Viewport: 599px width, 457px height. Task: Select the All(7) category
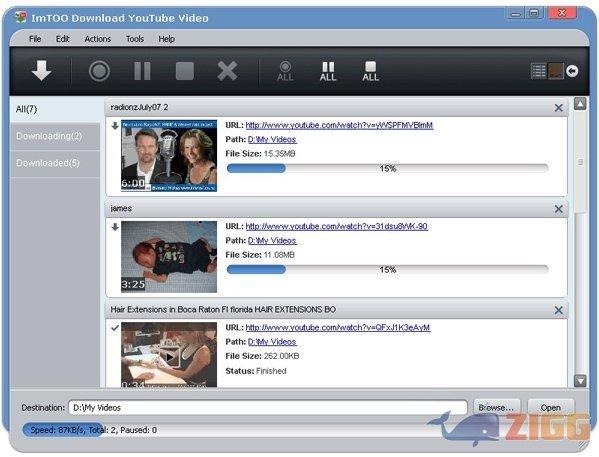point(55,109)
